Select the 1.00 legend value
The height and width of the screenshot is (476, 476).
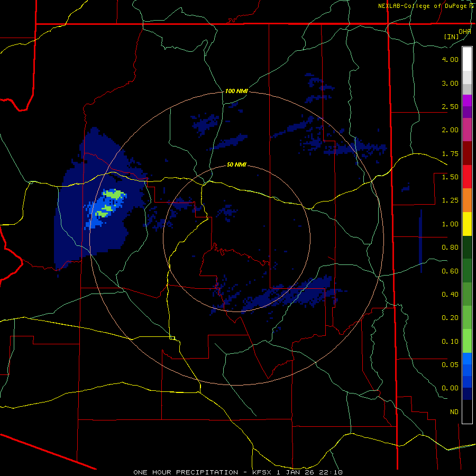450,224
